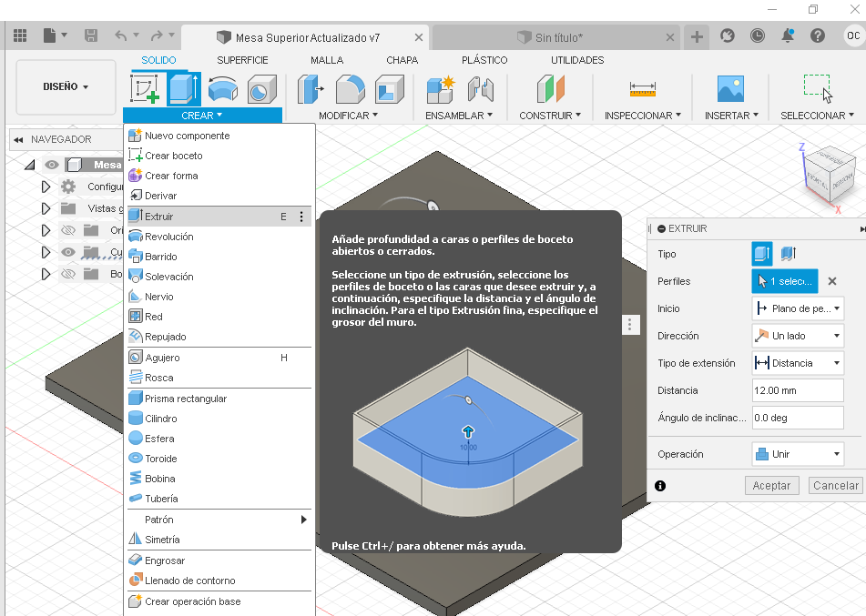Open Extruir menu item options dots

tap(301, 217)
